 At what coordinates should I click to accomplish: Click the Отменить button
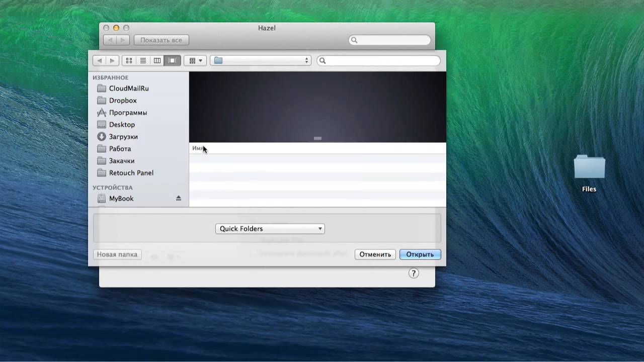tap(375, 254)
